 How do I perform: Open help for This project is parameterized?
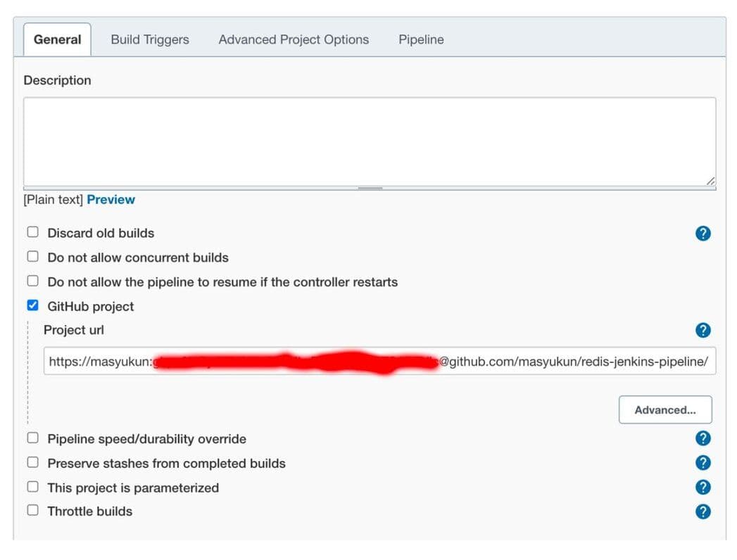(703, 486)
